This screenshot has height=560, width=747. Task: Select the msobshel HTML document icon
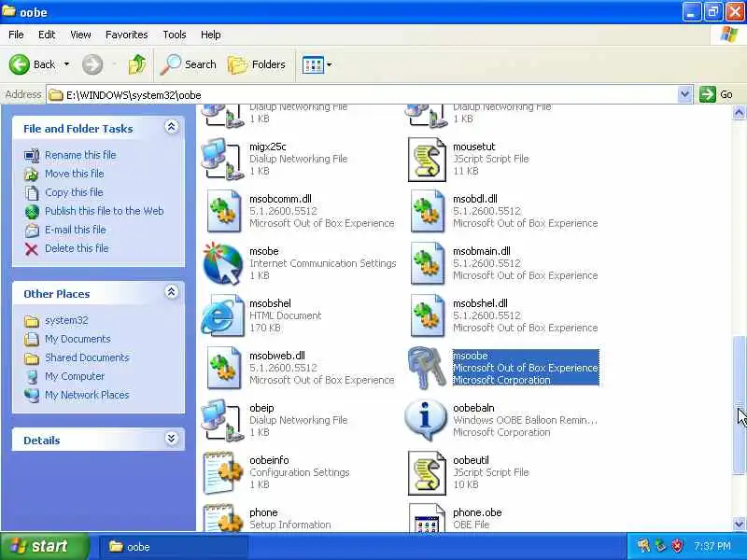223,315
